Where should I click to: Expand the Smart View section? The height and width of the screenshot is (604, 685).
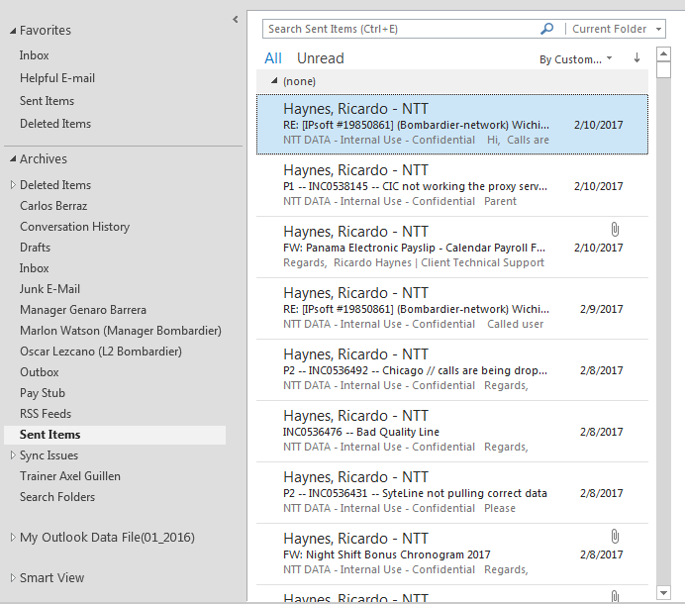(x=13, y=577)
